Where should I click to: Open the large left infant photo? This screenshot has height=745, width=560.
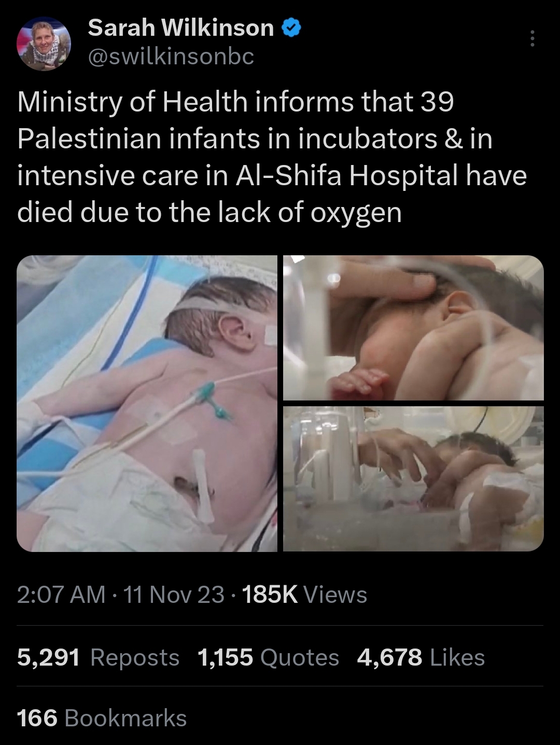click(147, 403)
